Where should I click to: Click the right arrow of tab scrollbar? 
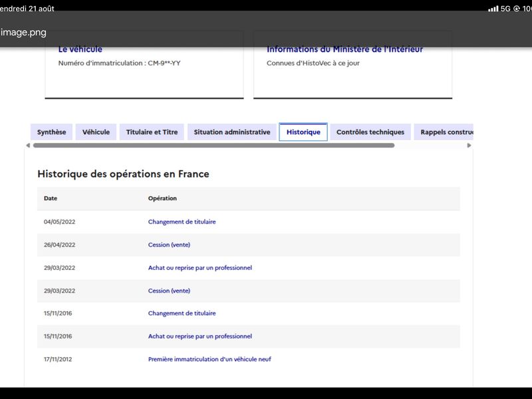click(469, 146)
